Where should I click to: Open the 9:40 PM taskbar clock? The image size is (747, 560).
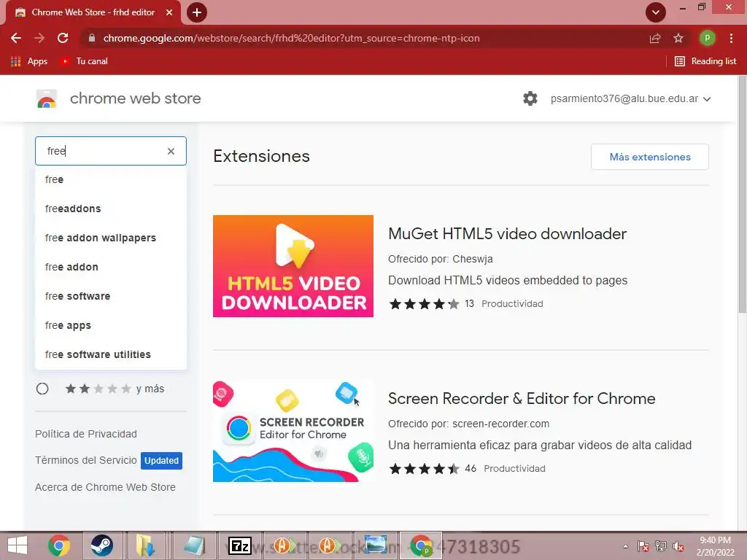click(715, 546)
